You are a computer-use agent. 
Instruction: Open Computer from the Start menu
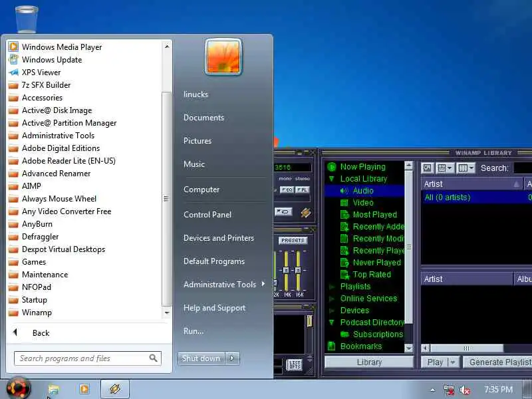pyautogui.click(x=201, y=190)
